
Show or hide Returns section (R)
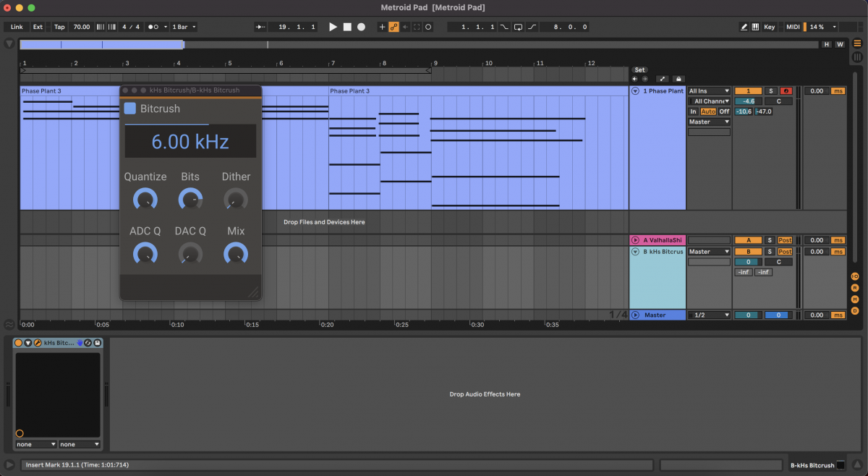tap(854, 288)
